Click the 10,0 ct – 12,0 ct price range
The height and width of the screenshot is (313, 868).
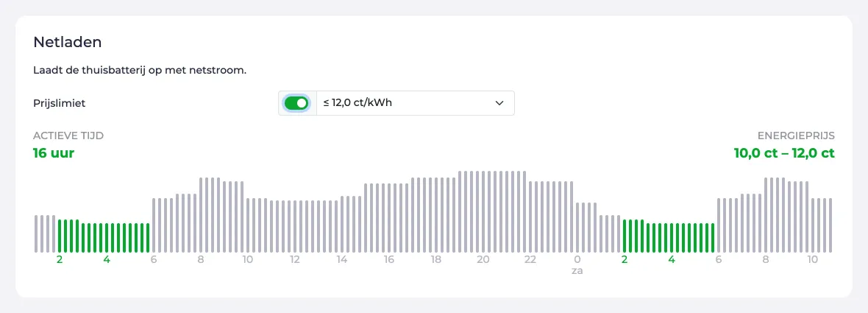coord(784,153)
